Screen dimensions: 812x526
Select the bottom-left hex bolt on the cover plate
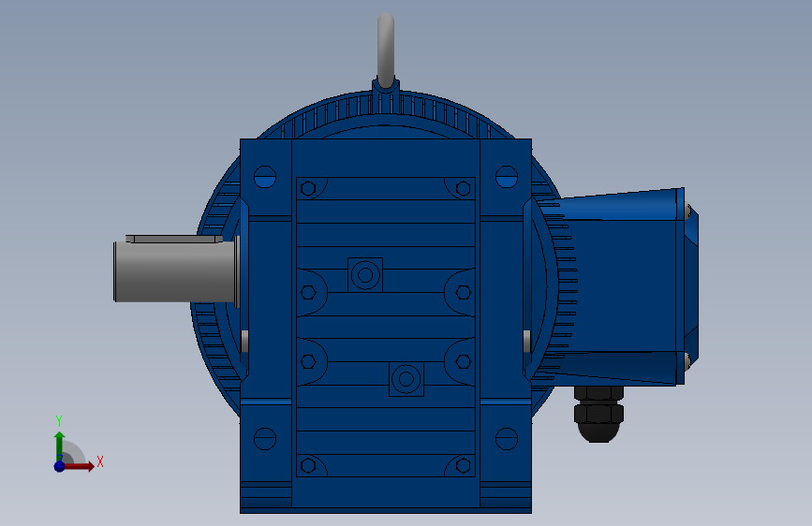308,465
